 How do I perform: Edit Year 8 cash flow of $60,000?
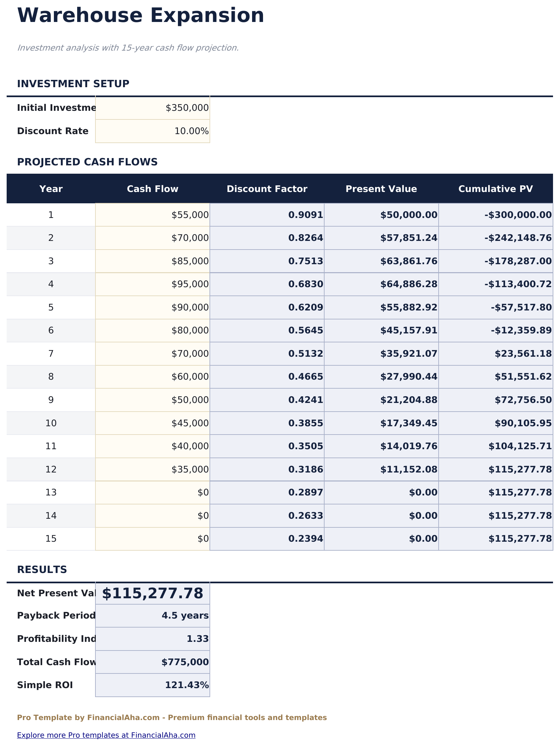pyautogui.click(x=152, y=376)
